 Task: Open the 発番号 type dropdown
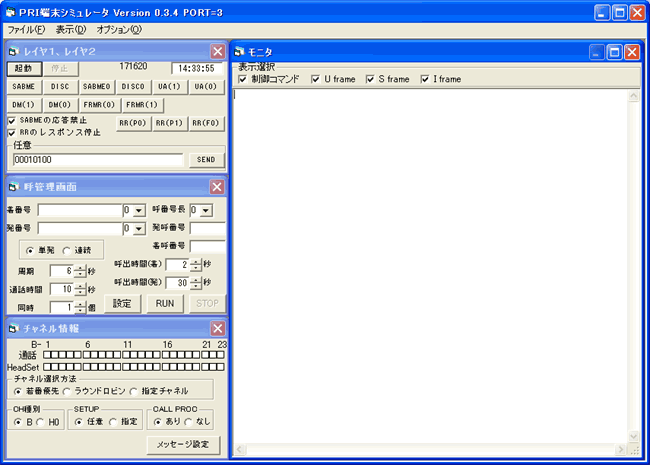click(140, 228)
